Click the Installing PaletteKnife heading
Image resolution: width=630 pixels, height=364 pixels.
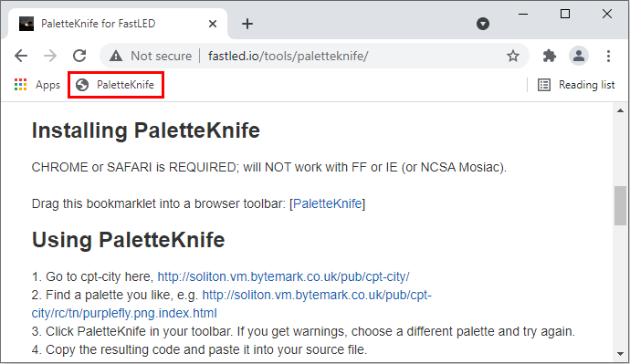pos(146,130)
